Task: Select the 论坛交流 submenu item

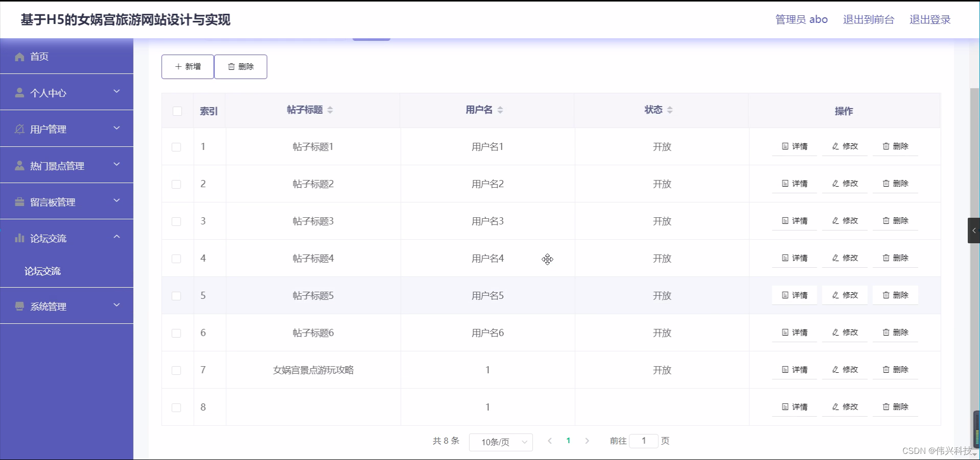Action: 43,271
